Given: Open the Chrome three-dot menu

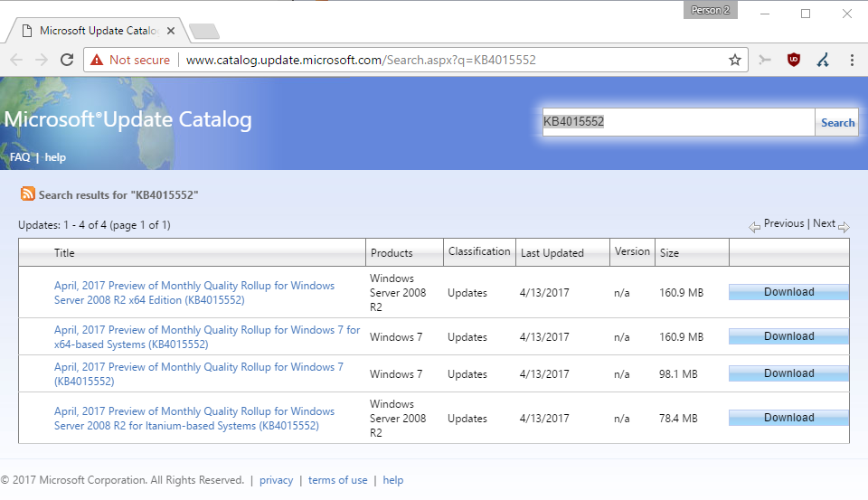Looking at the screenshot, I should (852, 60).
